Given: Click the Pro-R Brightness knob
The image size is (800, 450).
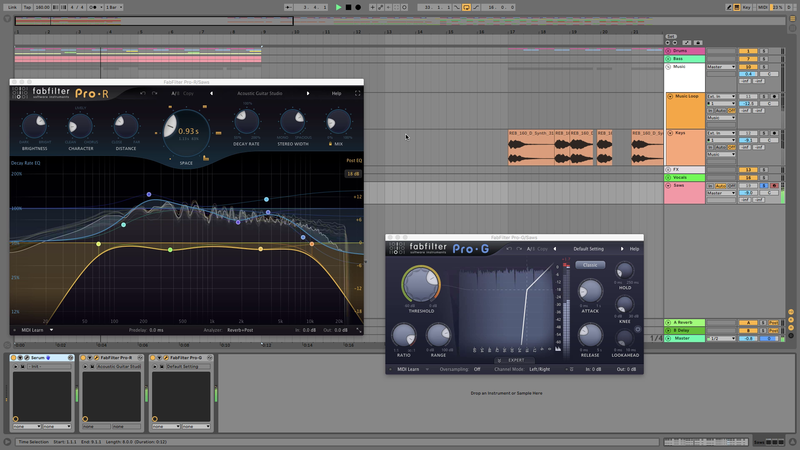Looking at the screenshot, I should pyautogui.click(x=34, y=126).
